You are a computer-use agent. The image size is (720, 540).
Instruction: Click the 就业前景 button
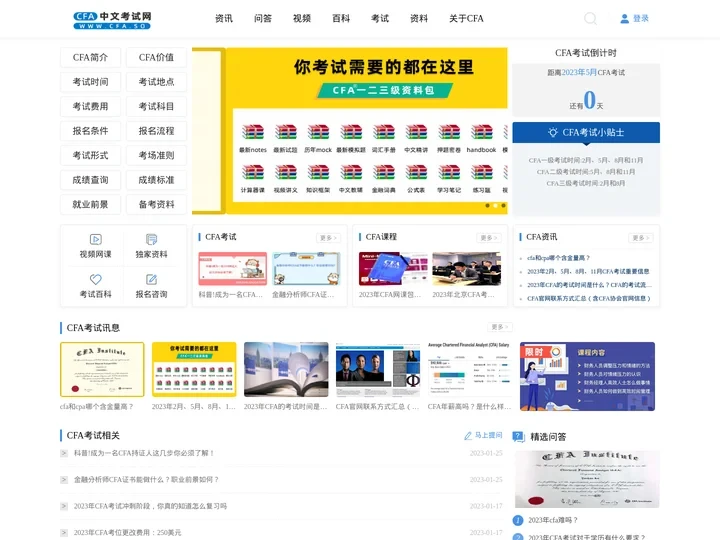[90, 204]
